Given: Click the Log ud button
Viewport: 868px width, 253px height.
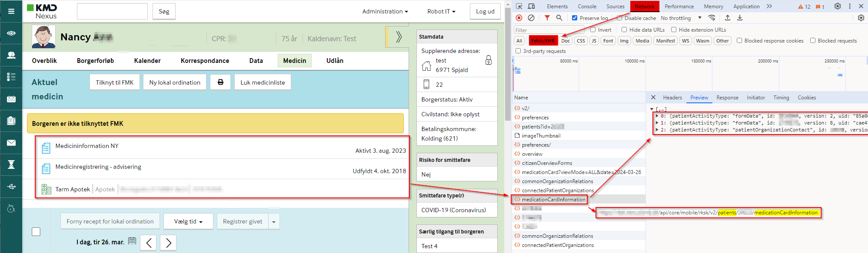Looking at the screenshot, I should click(485, 11).
